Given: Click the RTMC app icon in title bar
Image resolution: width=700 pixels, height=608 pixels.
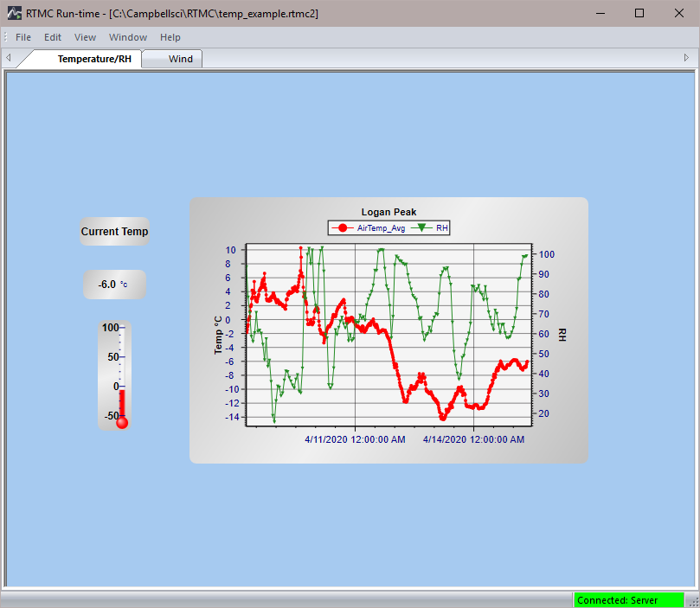Looking at the screenshot, I should click(15, 13).
